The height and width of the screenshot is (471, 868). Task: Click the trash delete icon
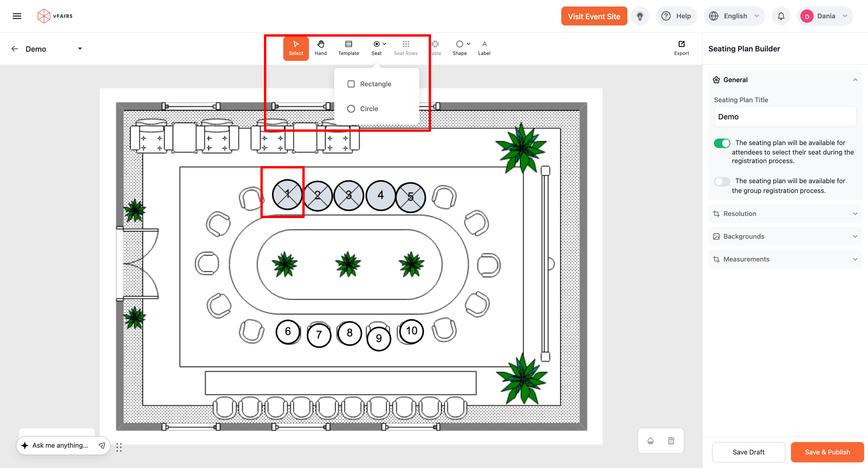click(x=671, y=441)
